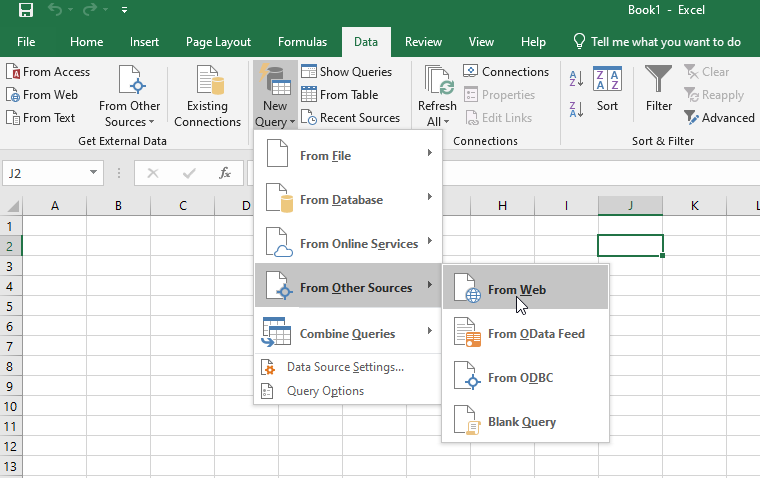This screenshot has height=478, width=760.
Task: Choose From Web in the submenu
Action: [525, 289]
